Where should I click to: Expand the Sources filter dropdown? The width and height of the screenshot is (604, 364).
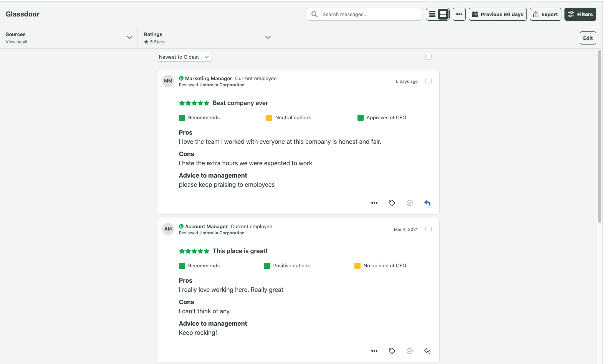pos(129,38)
